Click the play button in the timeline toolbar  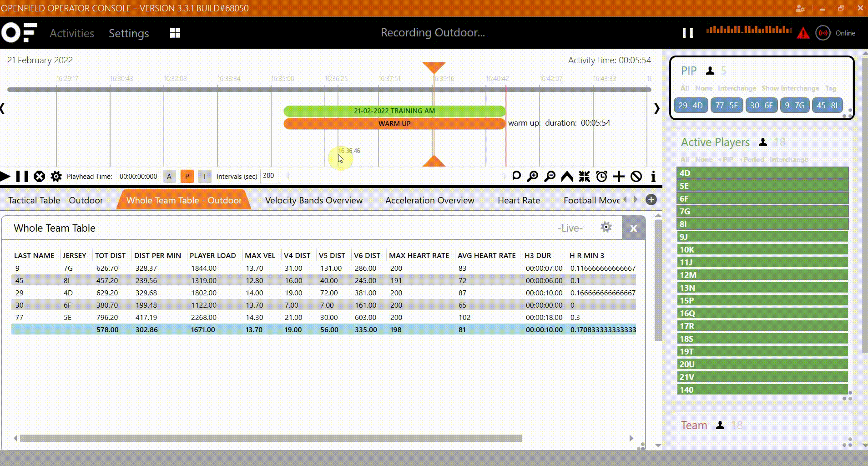pyautogui.click(x=5, y=176)
